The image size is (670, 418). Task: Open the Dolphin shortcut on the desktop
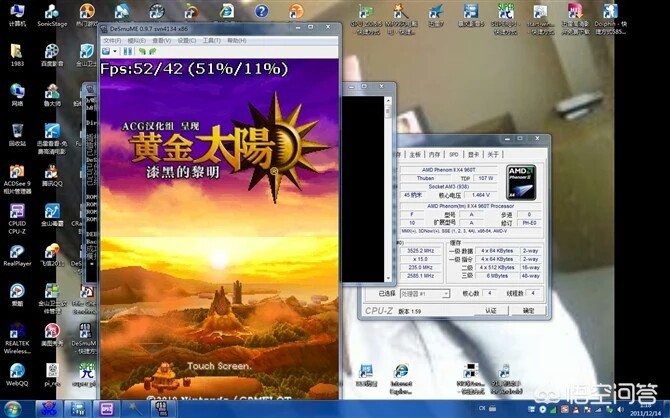pos(610,19)
